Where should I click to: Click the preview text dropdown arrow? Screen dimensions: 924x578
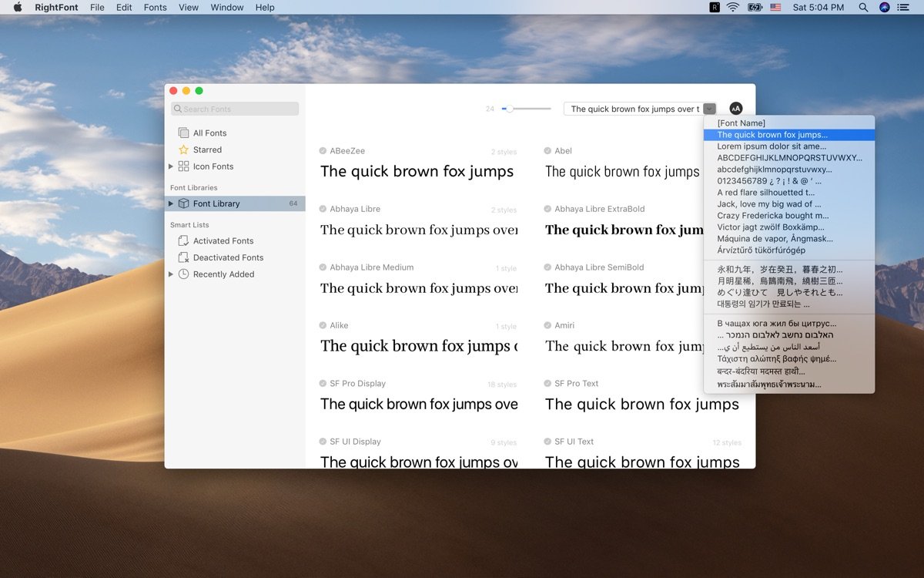click(x=710, y=109)
